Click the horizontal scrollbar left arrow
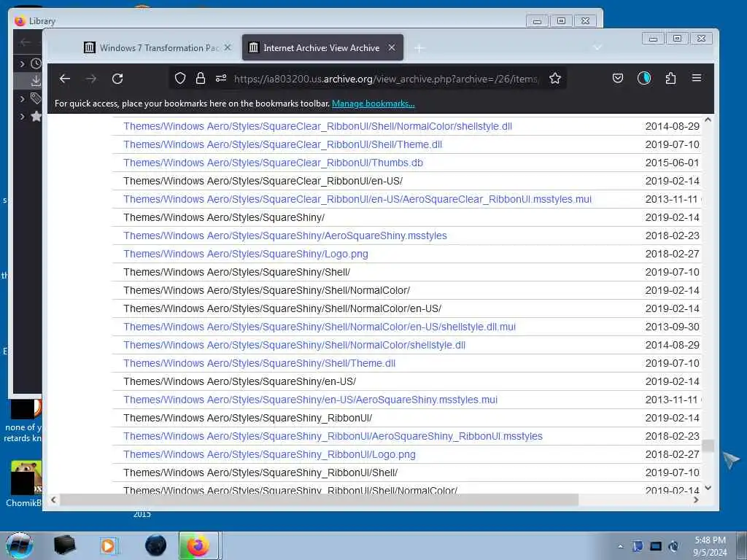The height and width of the screenshot is (560, 747). (53, 499)
